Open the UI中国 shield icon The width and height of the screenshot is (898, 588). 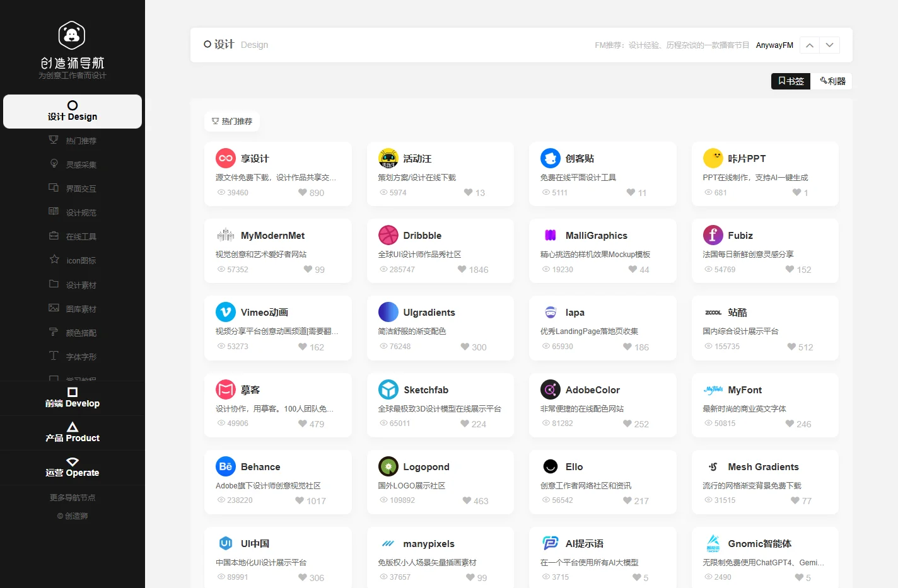pyautogui.click(x=226, y=543)
